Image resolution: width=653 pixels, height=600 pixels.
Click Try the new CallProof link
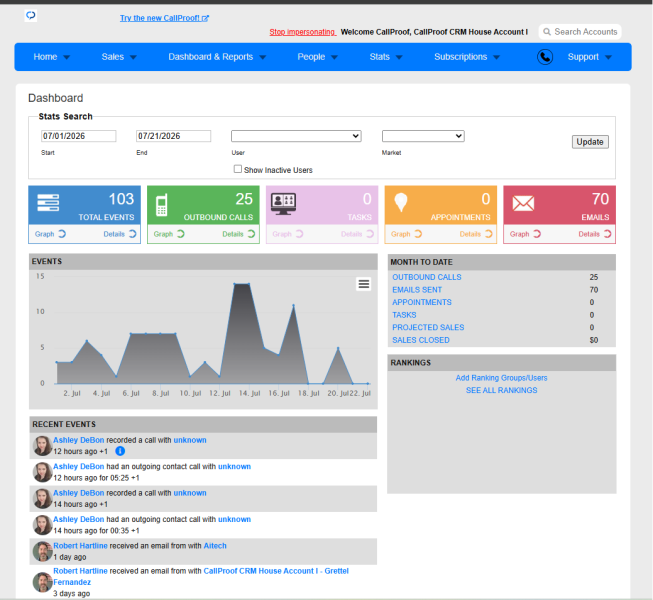click(164, 18)
